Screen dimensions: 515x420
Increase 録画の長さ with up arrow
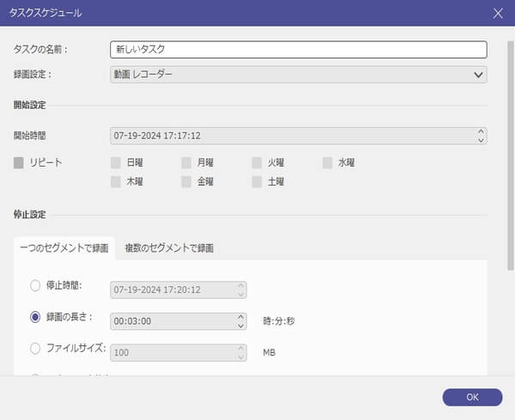240,317
